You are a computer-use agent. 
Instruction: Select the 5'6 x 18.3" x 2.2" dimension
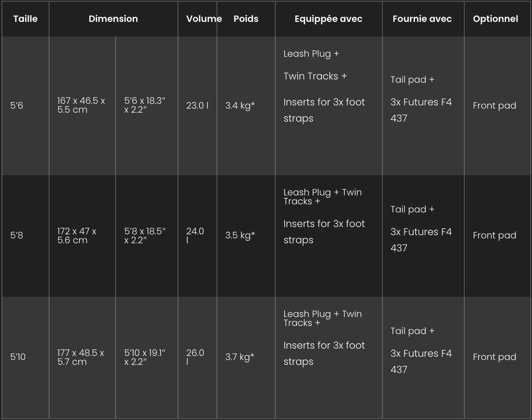[145, 105]
